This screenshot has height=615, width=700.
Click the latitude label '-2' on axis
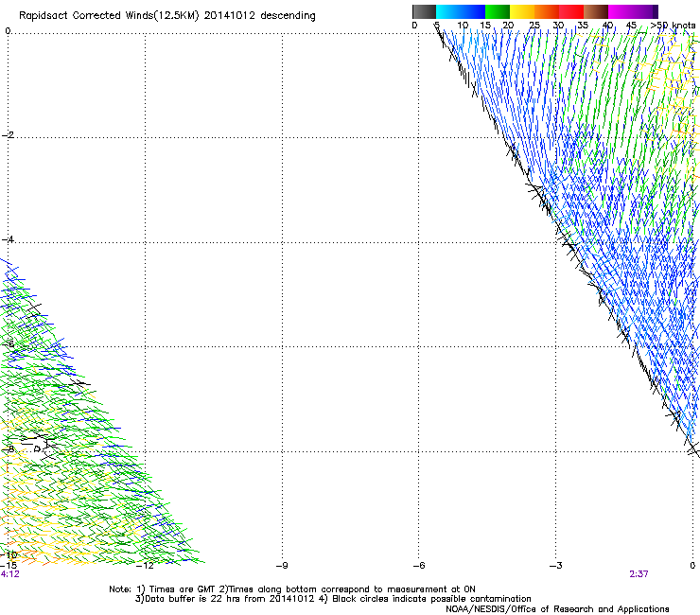(8, 135)
